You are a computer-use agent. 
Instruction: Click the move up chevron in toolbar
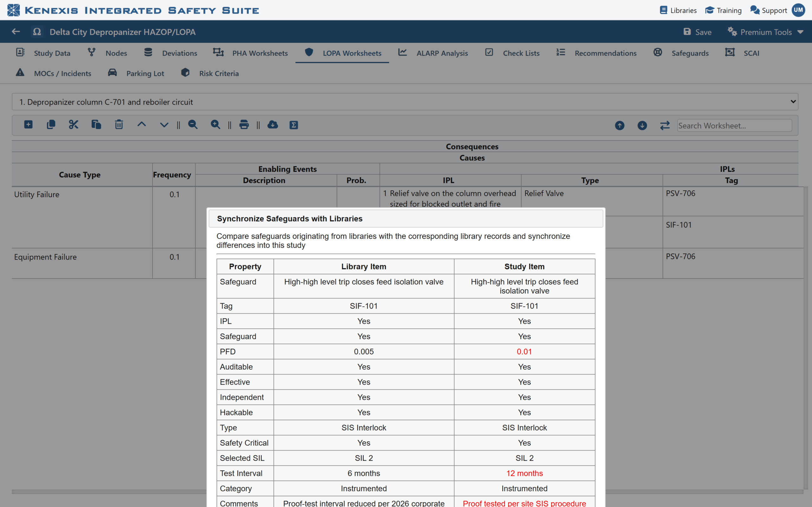pos(141,125)
